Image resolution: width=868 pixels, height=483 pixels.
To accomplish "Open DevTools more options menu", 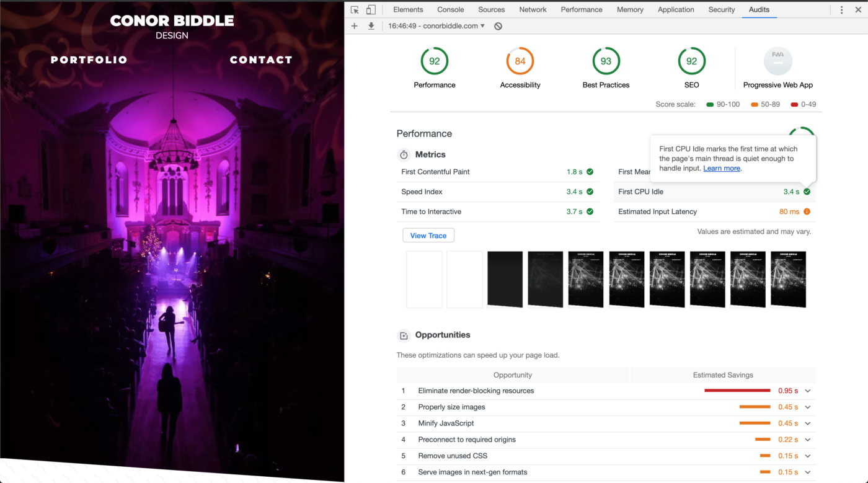I will [x=841, y=10].
